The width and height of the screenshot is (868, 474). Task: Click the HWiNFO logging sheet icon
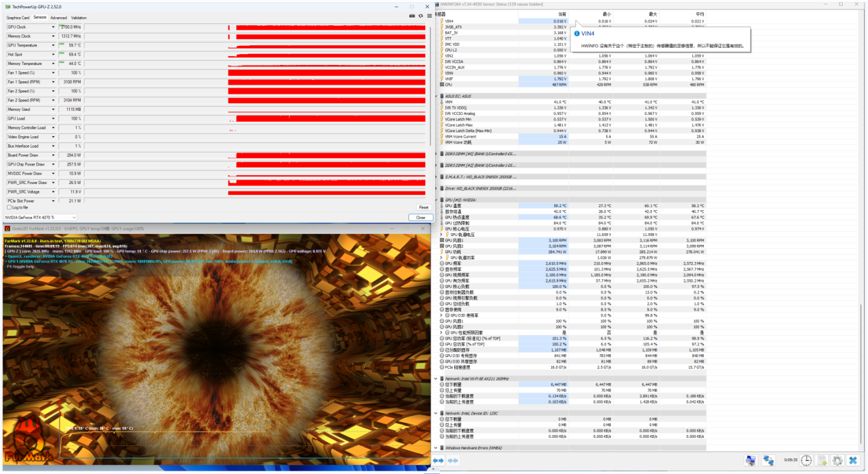(x=822, y=461)
